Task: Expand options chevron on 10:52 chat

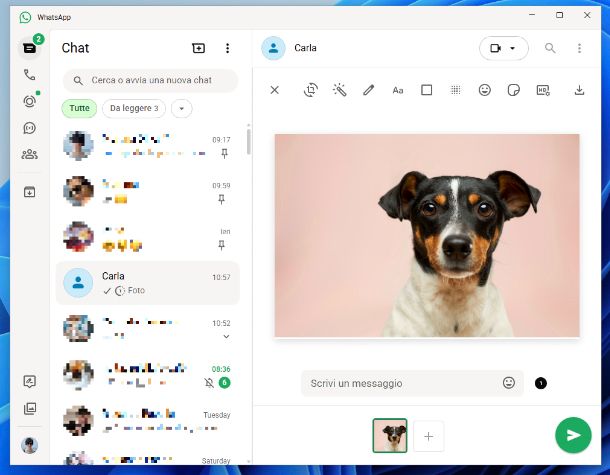Action: tap(226, 337)
